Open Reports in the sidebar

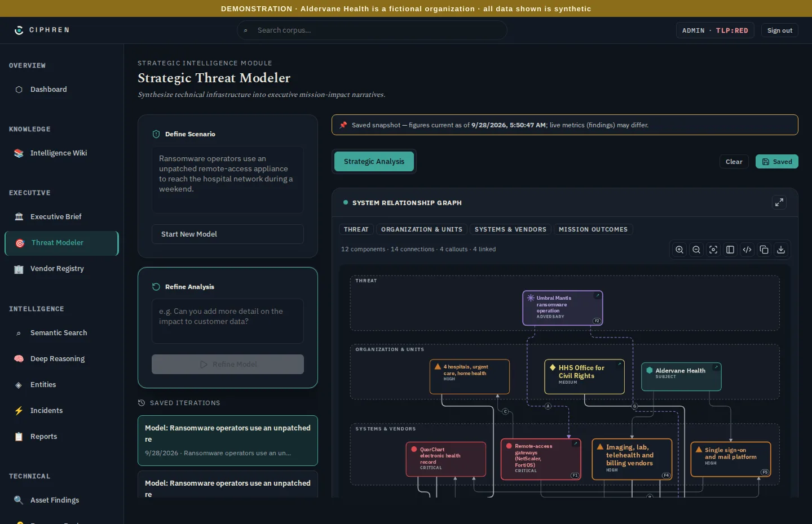[62, 437]
